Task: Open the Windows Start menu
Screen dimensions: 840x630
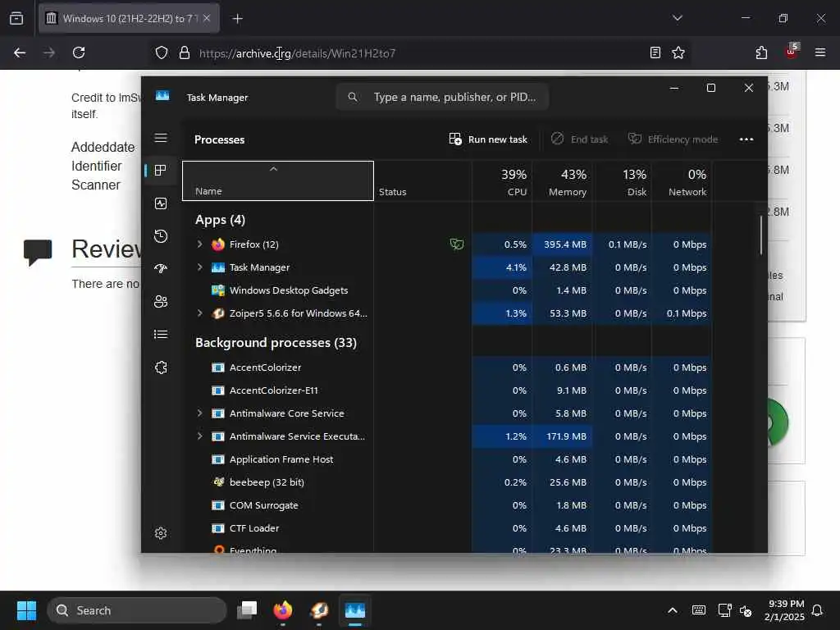Action: point(26,610)
